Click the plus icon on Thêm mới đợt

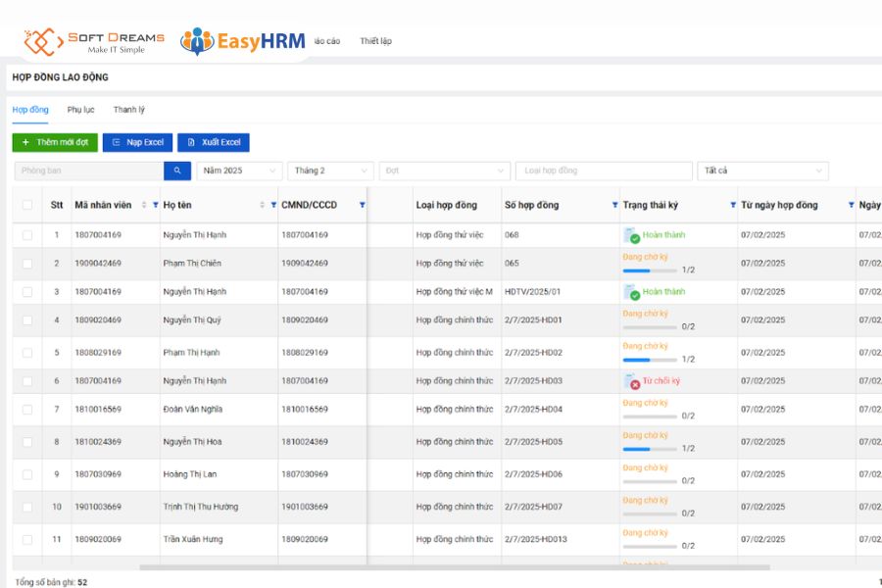(25, 142)
